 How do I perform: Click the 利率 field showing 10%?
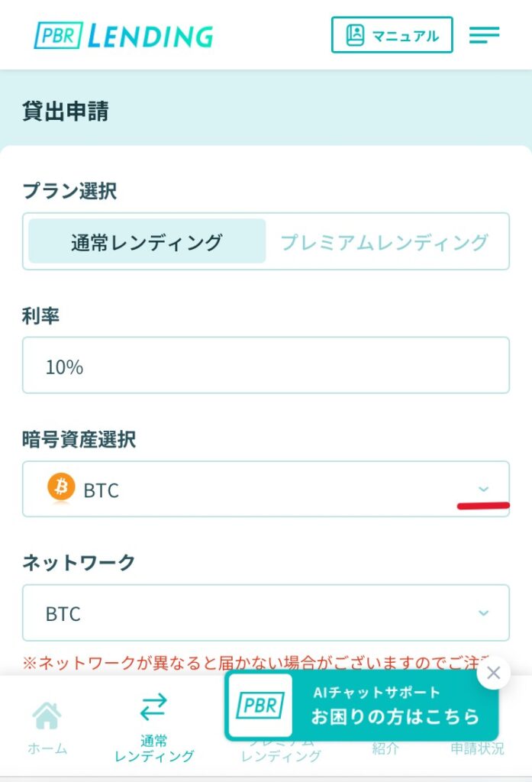point(266,366)
